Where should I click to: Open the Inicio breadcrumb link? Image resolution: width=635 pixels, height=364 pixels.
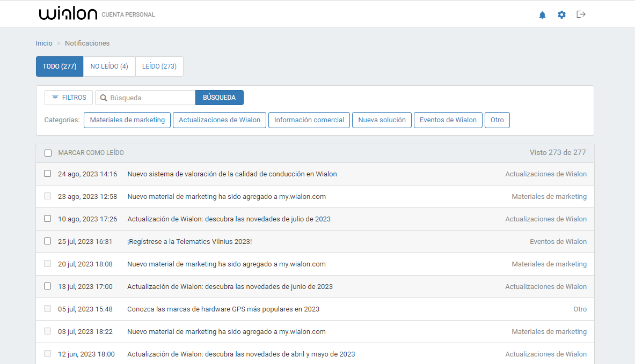coord(44,43)
